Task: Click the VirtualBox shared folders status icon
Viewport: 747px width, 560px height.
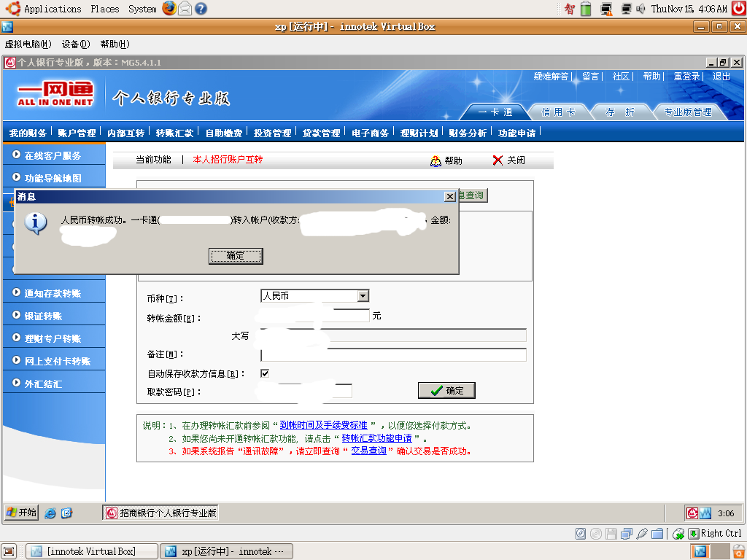Action: (657, 534)
